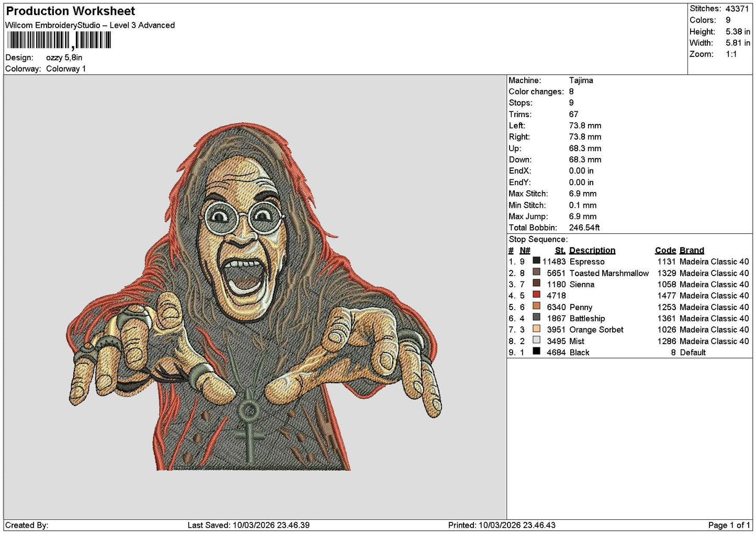756x534 pixels.
Task: Click the Left value '73.8 mm'
Action: coord(585,126)
